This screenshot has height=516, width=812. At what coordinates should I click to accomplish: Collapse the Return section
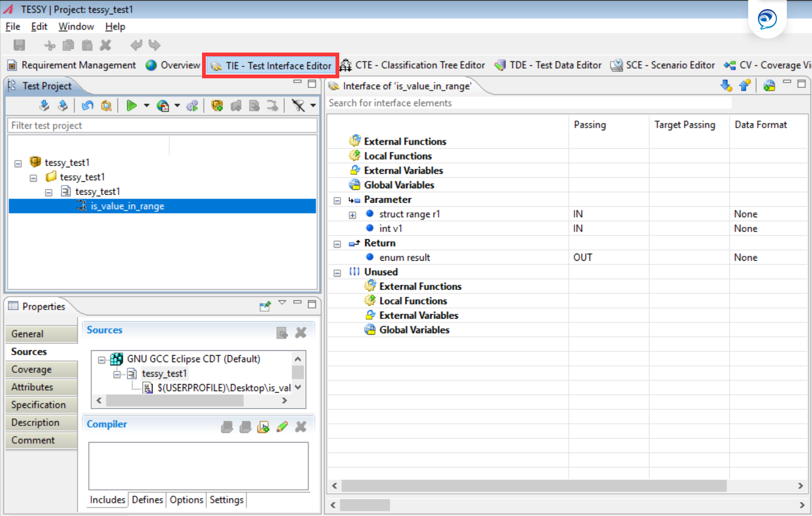337,244
